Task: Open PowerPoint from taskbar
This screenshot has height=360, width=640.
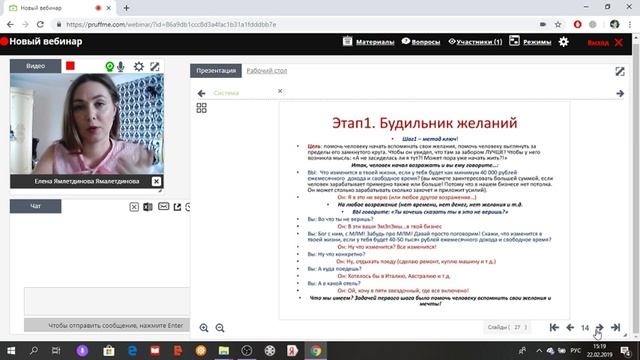Action: coord(178,351)
